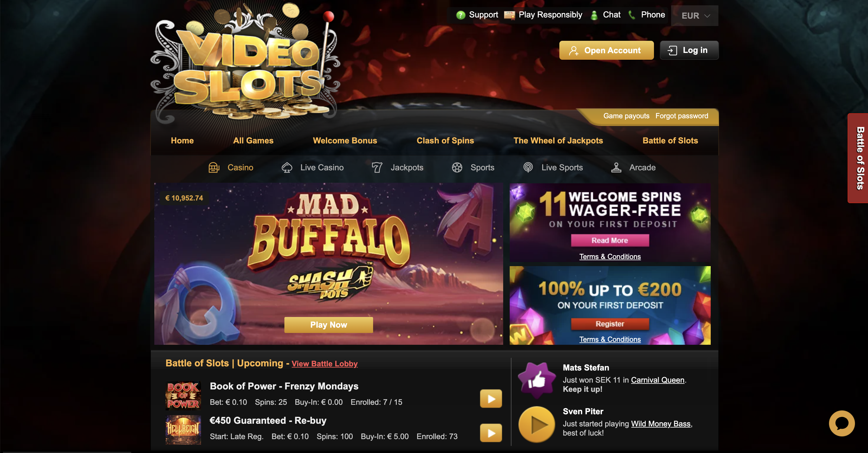Image resolution: width=868 pixels, height=453 pixels.
Task: Open the Support help icon
Action: point(460,15)
